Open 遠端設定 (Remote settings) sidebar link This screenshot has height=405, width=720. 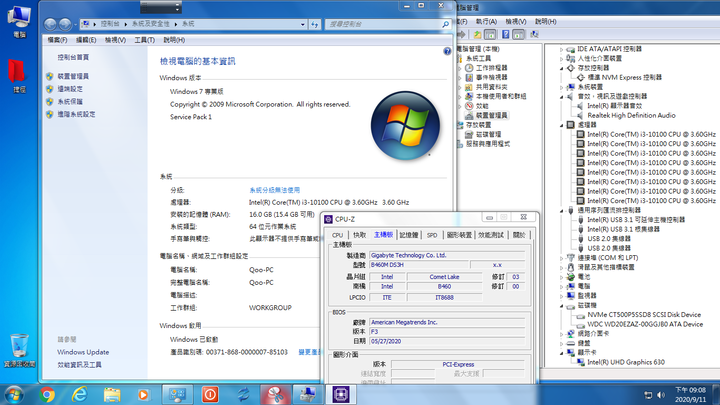(70, 89)
